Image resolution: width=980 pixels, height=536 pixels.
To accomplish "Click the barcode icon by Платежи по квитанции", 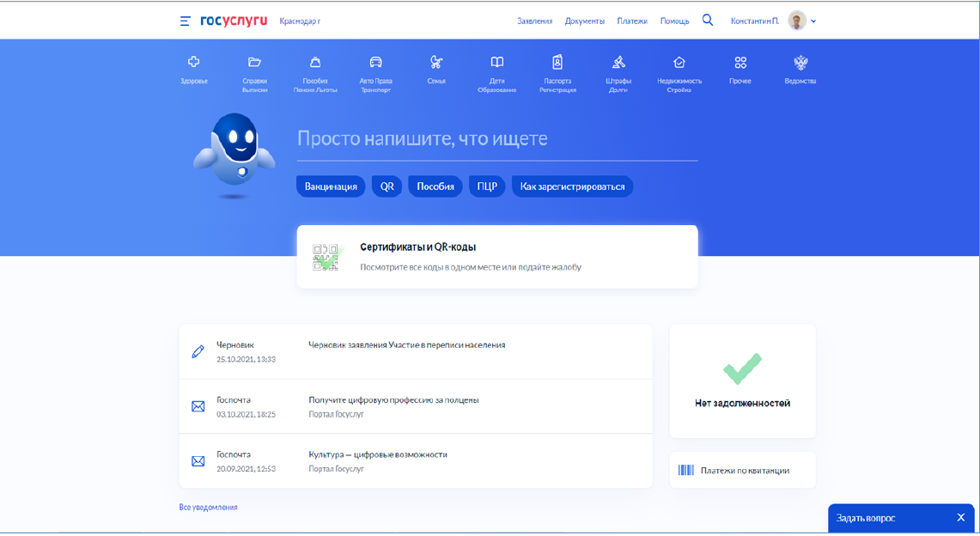I will pos(685,471).
